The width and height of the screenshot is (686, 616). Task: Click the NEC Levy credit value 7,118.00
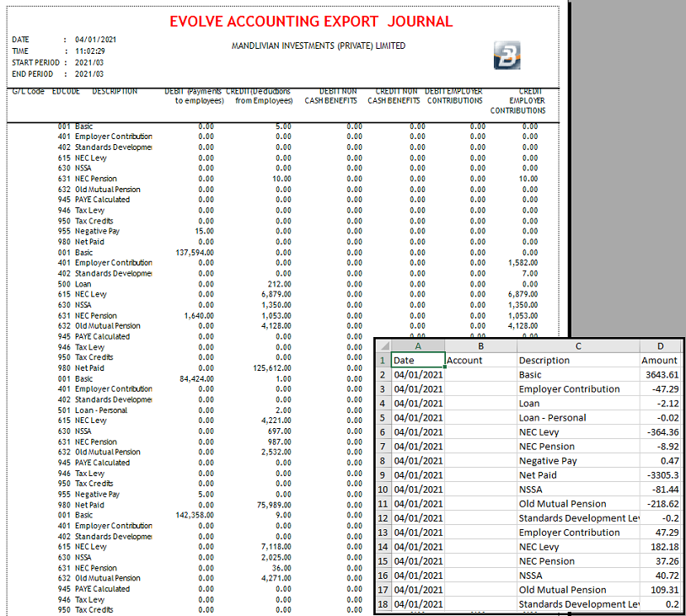click(x=276, y=547)
